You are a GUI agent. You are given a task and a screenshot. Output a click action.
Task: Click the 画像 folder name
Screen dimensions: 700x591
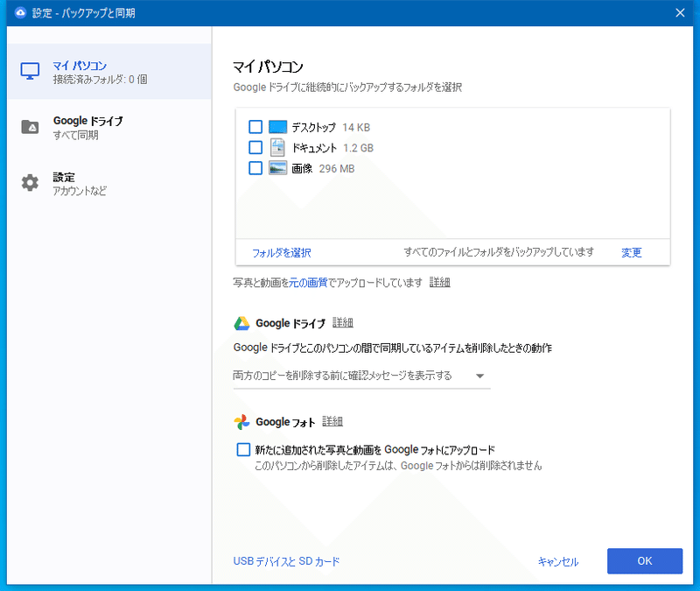click(302, 168)
